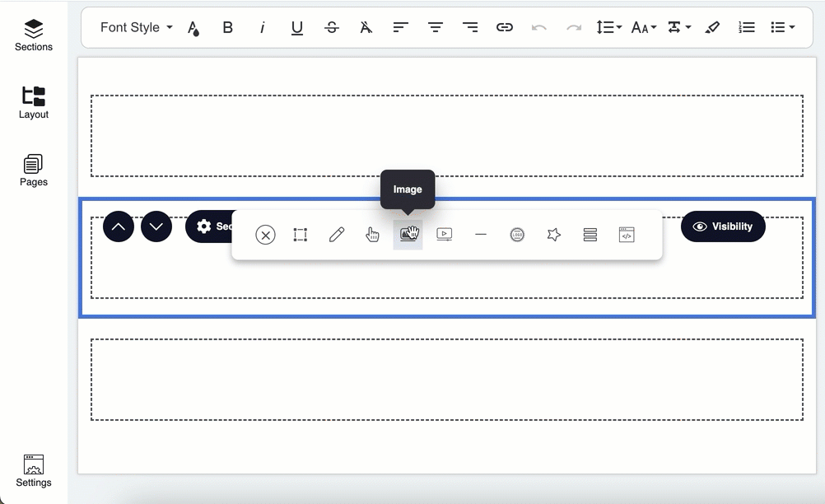Open the font size Aa dropdown
825x504 pixels.
[643, 27]
